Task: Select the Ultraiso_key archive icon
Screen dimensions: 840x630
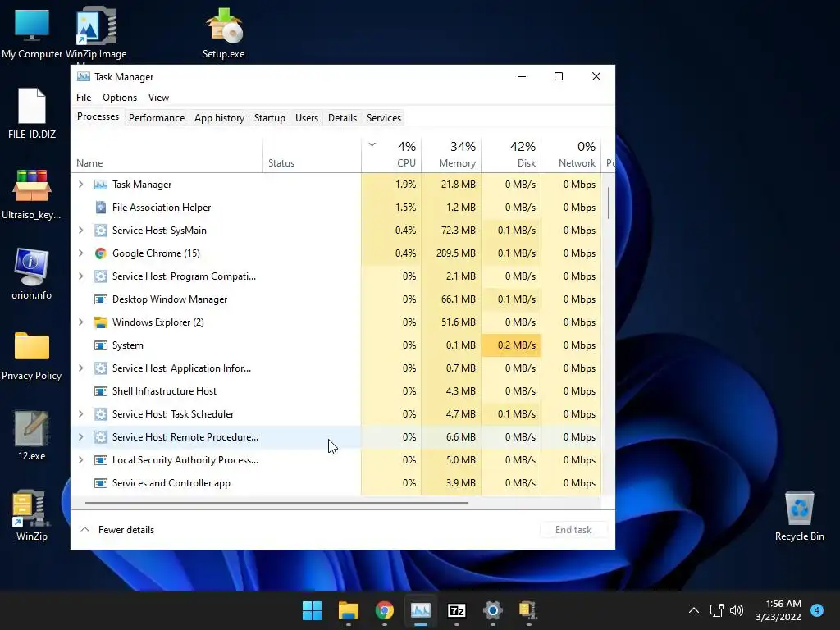Action: (x=32, y=194)
